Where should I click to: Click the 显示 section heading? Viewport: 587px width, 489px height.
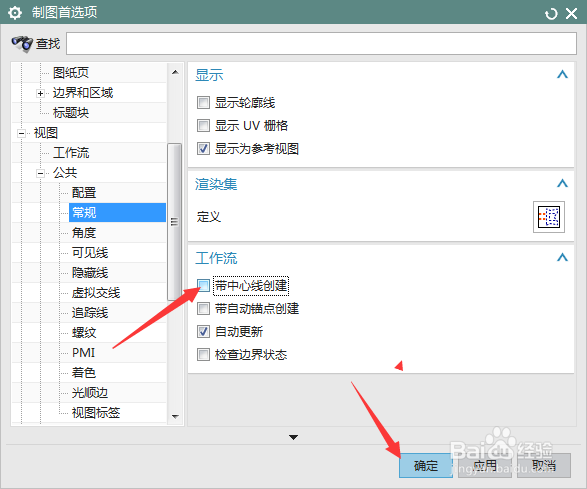pos(209,75)
